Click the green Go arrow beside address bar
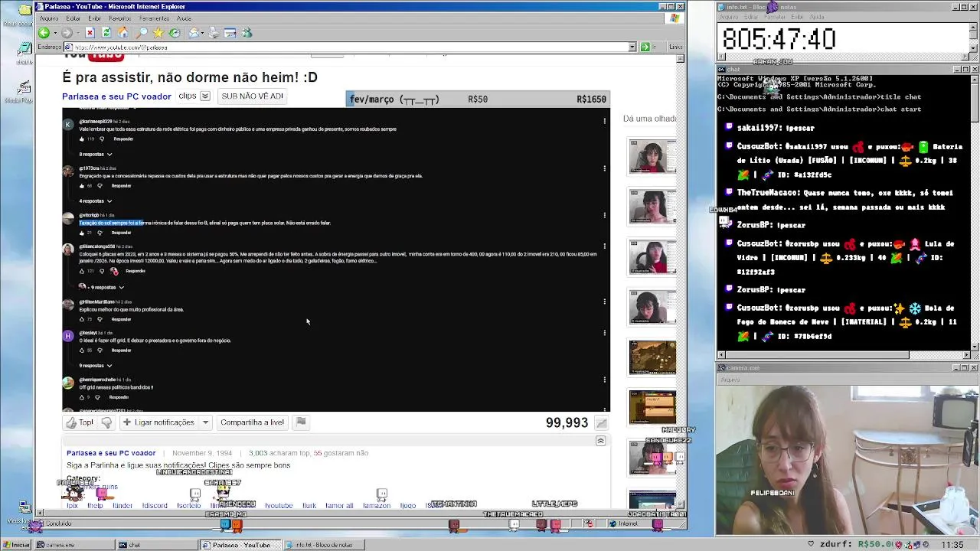The height and width of the screenshot is (551, 980). [x=645, y=47]
